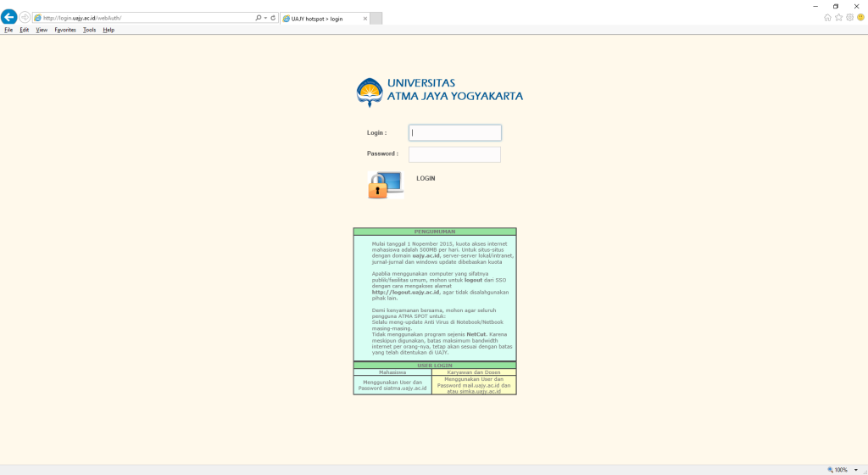Click the browser Back arrow button
Image resolution: width=868 pixels, height=475 pixels.
(8, 17)
